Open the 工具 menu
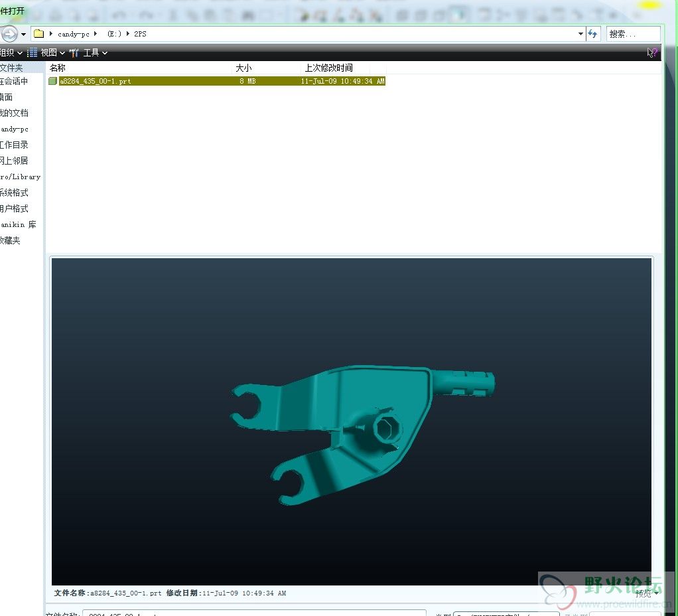Image resolution: width=678 pixels, height=616 pixels. 95,53
